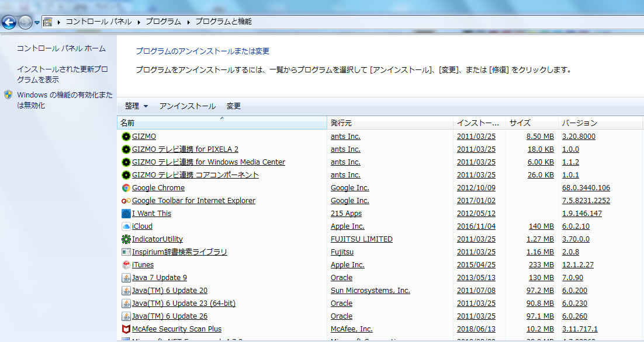Expand the arrow before プログラム breadcrumb
644x342 pixels.
(139, 22)
